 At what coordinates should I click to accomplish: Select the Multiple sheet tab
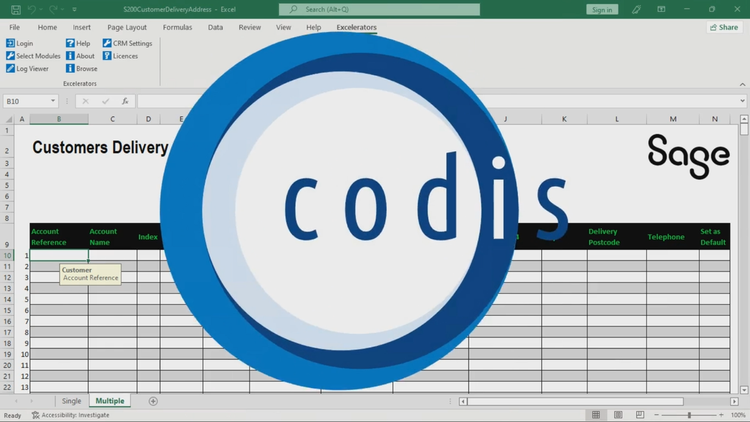110,401
